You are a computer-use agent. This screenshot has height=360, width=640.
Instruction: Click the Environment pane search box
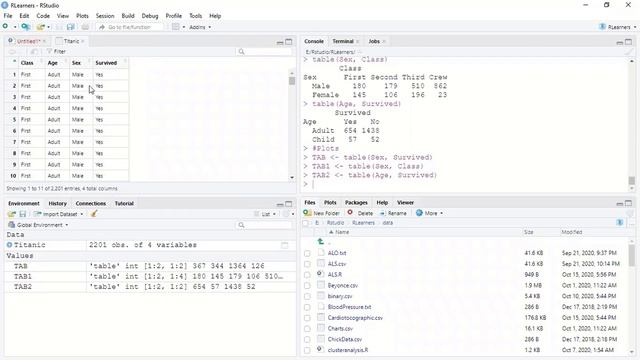[x=264, y=225]
